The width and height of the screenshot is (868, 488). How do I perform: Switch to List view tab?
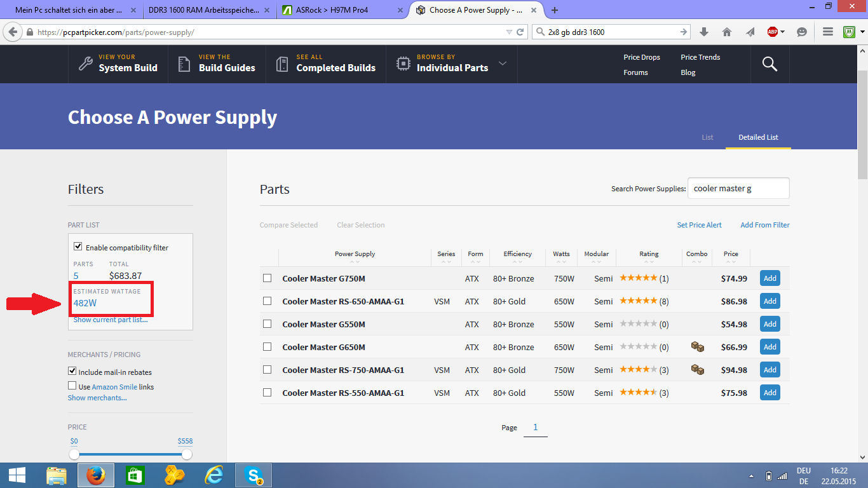tap(707, 137)
